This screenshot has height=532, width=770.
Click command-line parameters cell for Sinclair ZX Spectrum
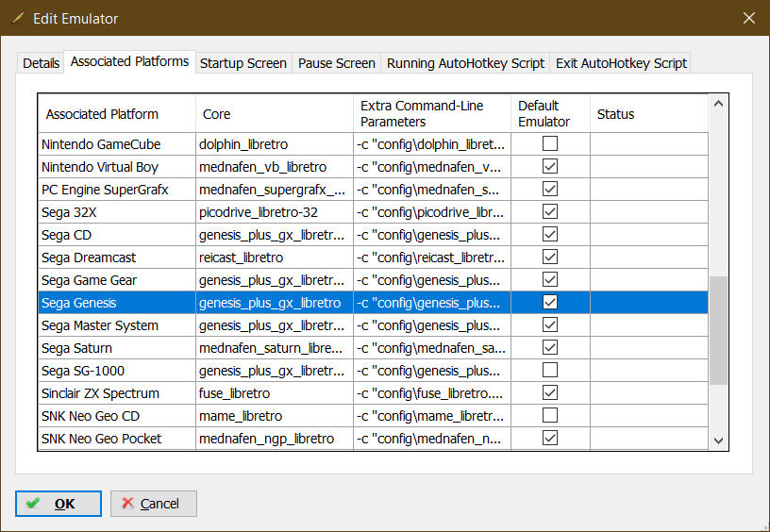coord(432,392)
